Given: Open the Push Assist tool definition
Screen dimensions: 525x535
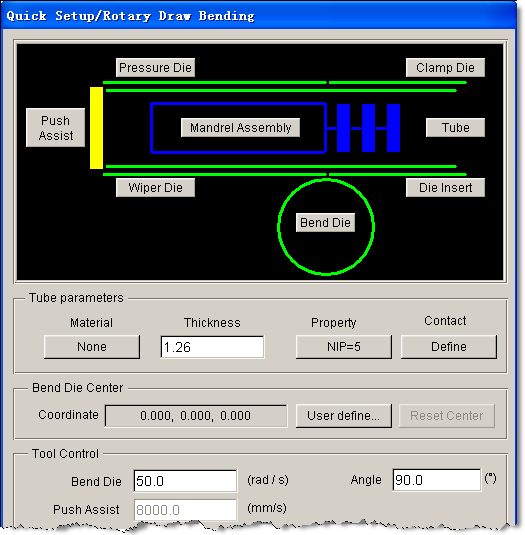Looking at the screenshot, I should coord(55,128).
